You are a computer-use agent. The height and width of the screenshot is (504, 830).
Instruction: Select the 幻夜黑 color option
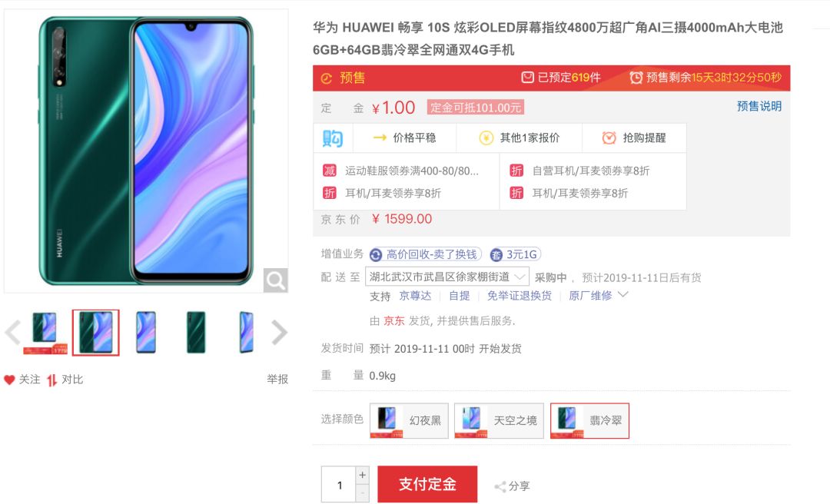coord(409,421)
